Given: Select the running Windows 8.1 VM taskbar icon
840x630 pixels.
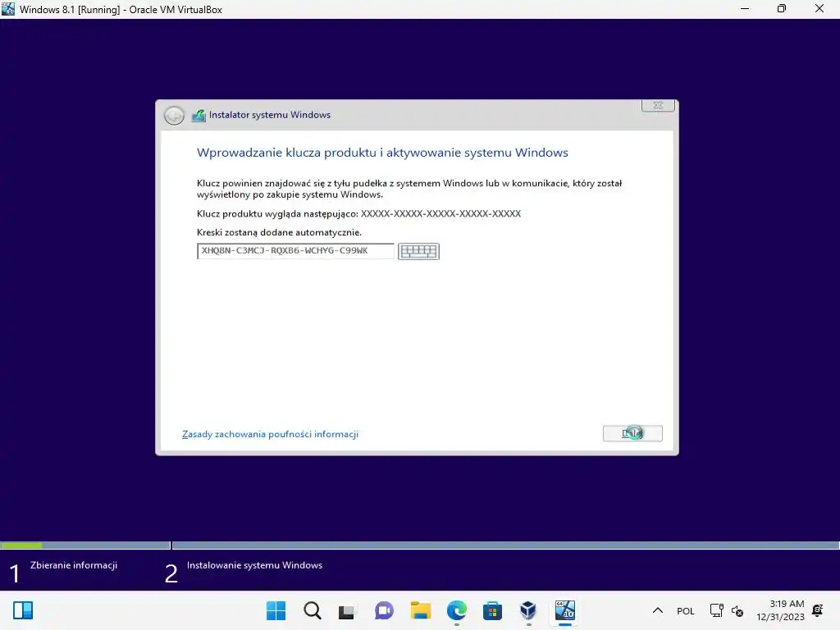Looking at the screenshot, I should point(564,610).
